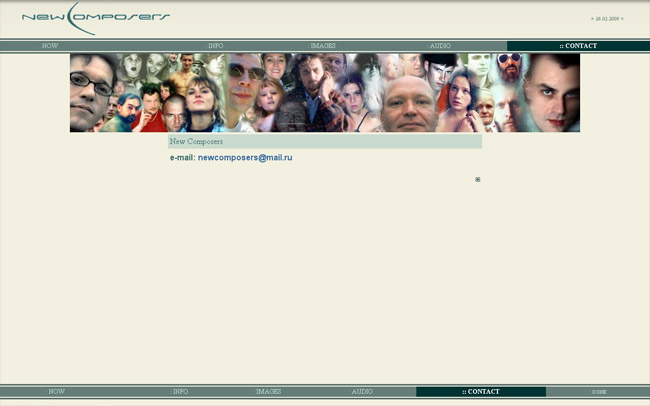Open NOW in the bottom navigation bar

(x=56, y=391)
